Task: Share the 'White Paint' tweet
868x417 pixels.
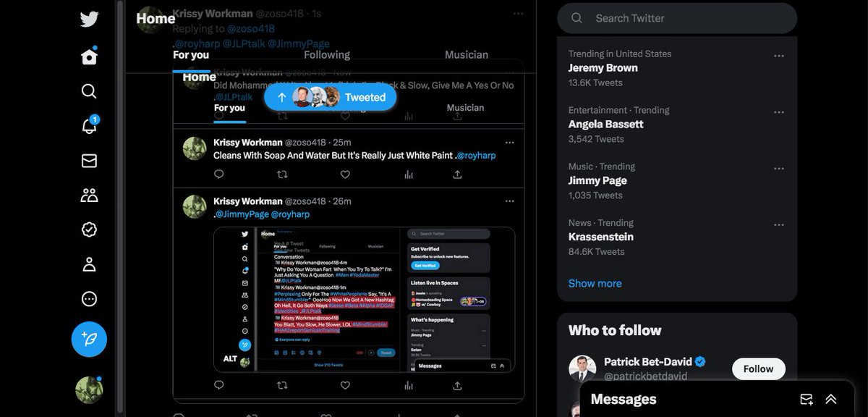Action: (x=457, y=174)
